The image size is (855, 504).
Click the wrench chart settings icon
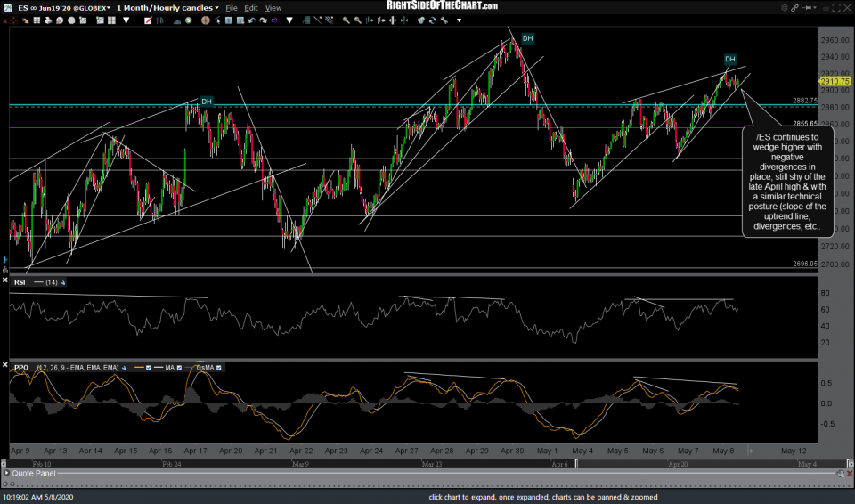coord(444,20)
